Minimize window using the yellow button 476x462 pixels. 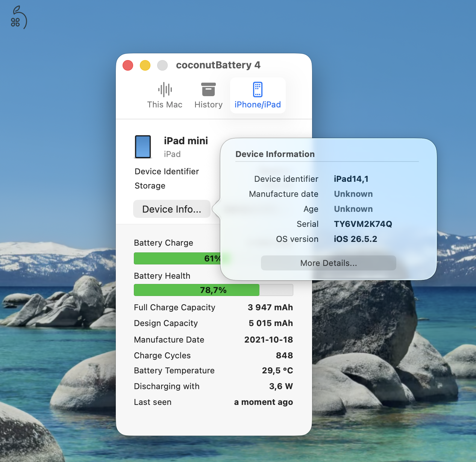click(x=145, y=65)
